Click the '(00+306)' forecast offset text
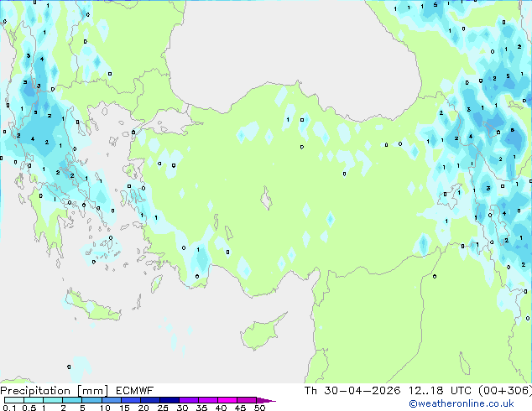The height and width of the screenshot is (411, 532). pos(505,391)
